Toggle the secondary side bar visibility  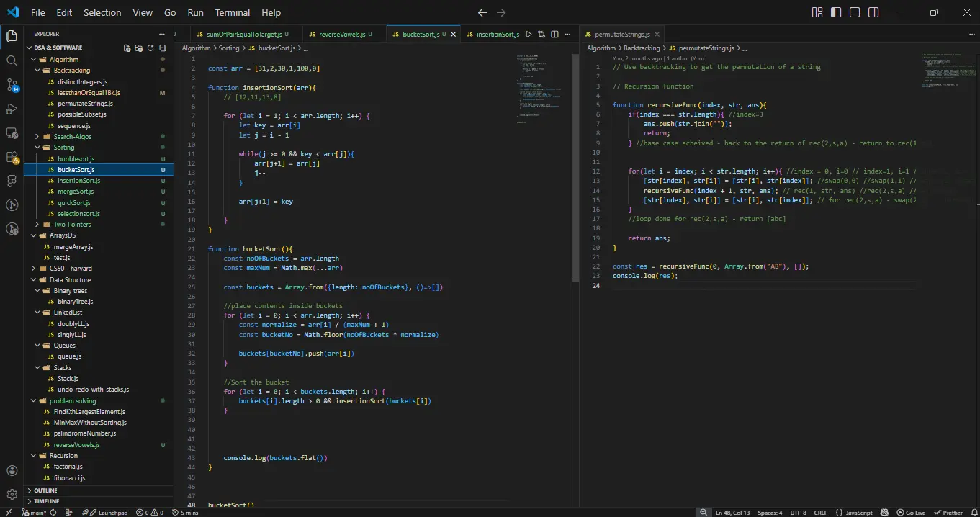point(873,12)
